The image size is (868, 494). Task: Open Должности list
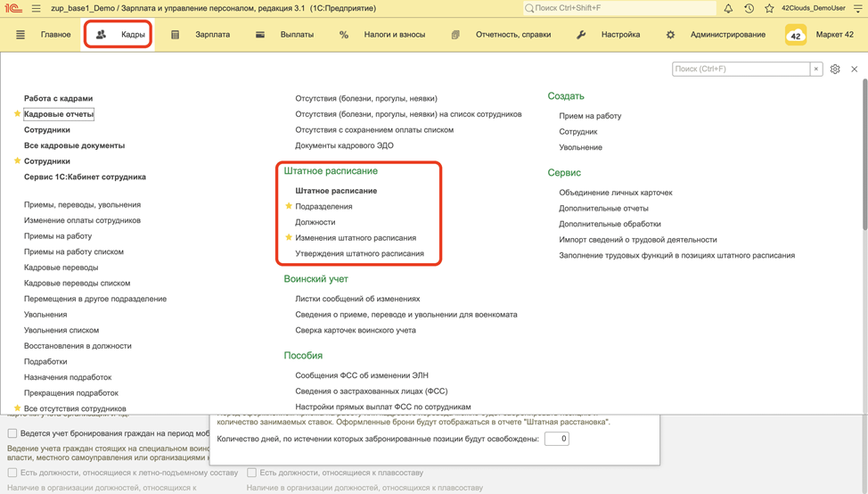(315, 222)
